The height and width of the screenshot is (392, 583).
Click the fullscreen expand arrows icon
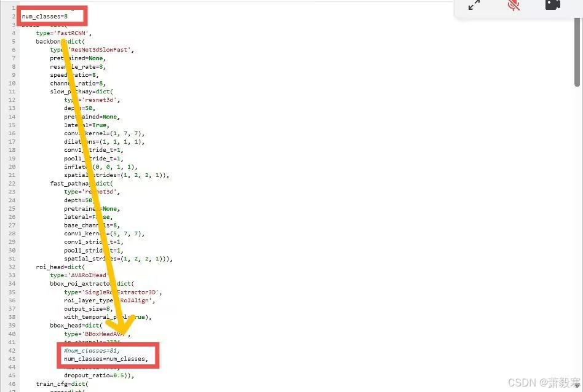[x=474, y=6]
